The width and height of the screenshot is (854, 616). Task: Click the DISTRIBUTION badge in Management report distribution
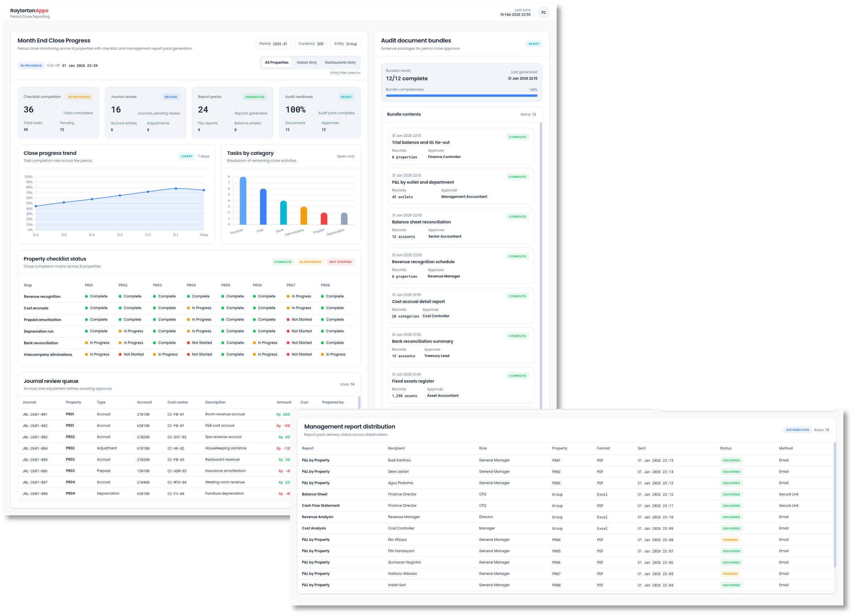(797, 429)
